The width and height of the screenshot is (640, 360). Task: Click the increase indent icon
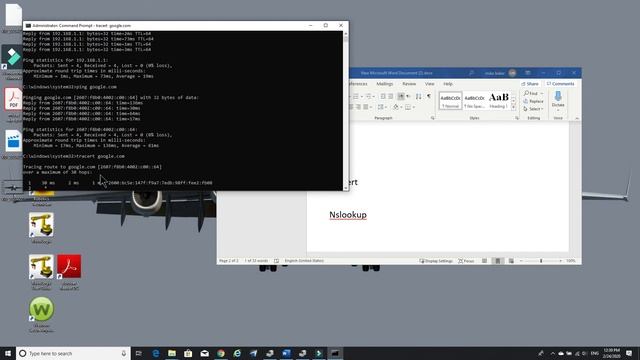(391, 96)
